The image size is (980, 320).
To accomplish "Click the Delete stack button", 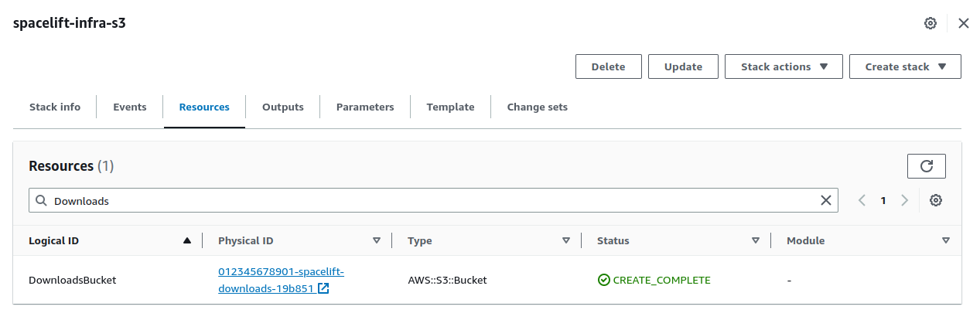I will point(608,66).
